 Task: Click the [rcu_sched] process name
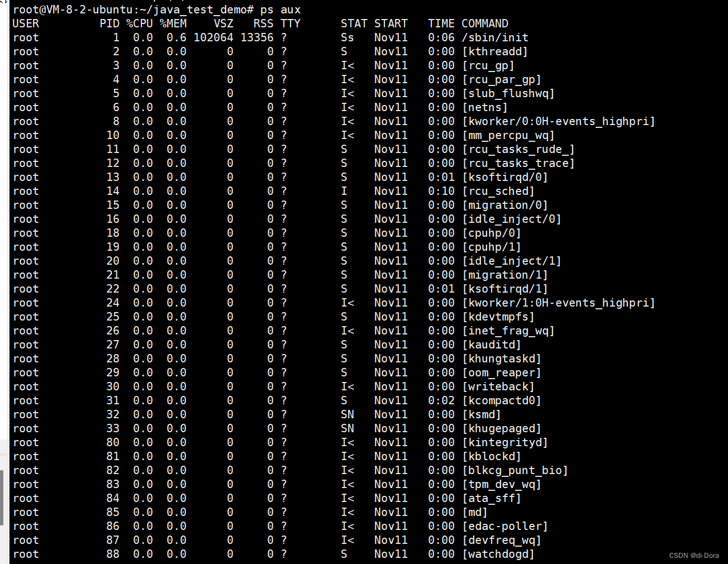click(498, 191)
